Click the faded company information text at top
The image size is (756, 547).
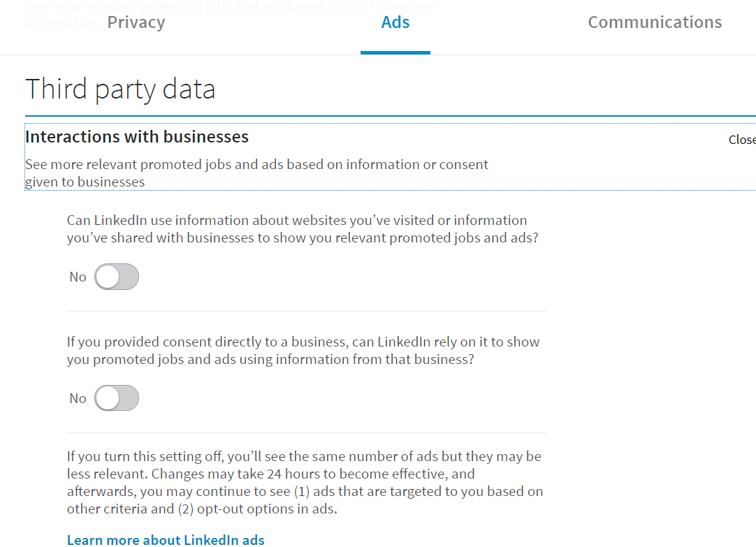229,15
